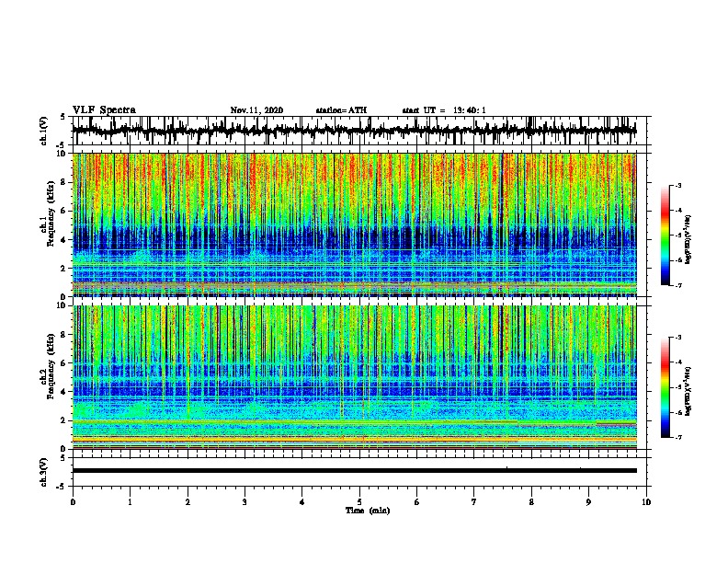Viewport: 728px width, 563px height.
Task: Click time axis tick label "7"
Action: point(474,502)
